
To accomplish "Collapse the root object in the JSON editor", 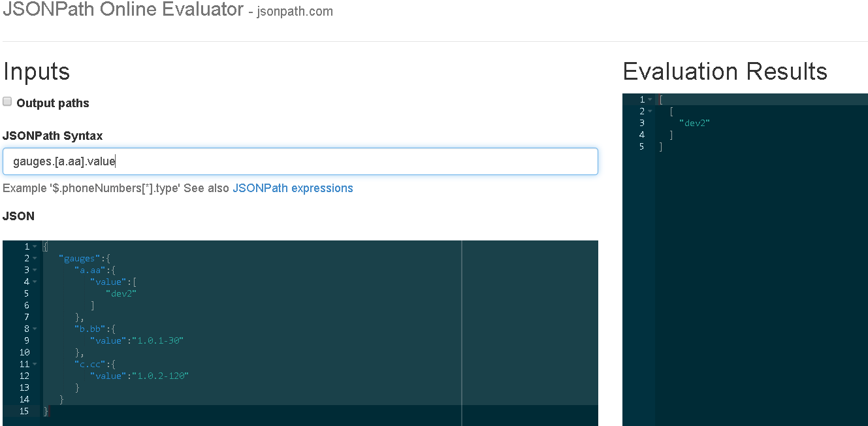I will click(x=34, y=246).
